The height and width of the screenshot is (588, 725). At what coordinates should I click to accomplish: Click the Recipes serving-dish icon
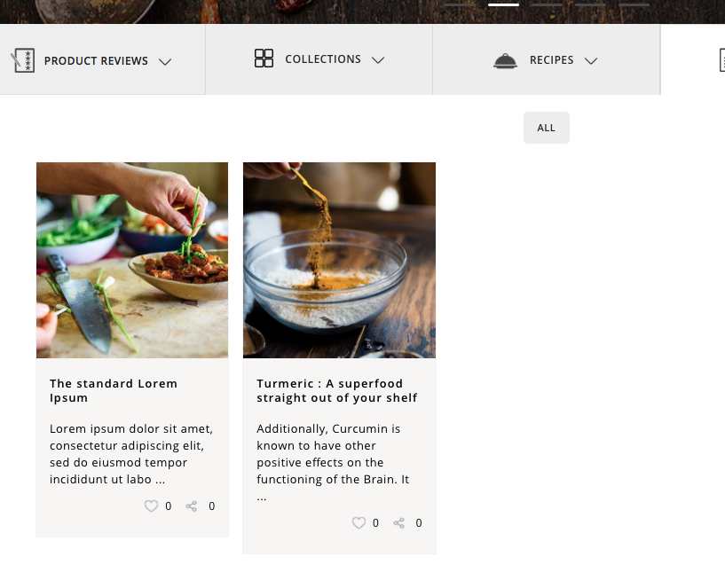pyautogui.click(x=505, y=60)
